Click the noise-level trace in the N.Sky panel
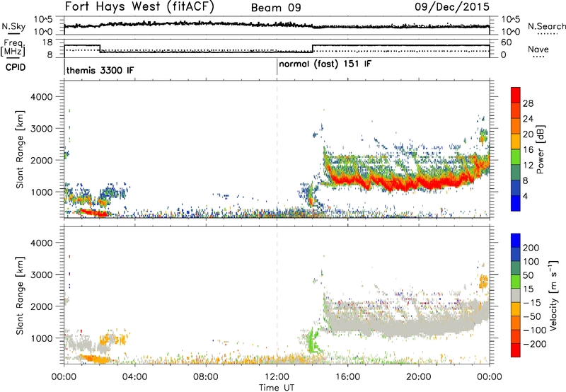 [x=277, y=25]
